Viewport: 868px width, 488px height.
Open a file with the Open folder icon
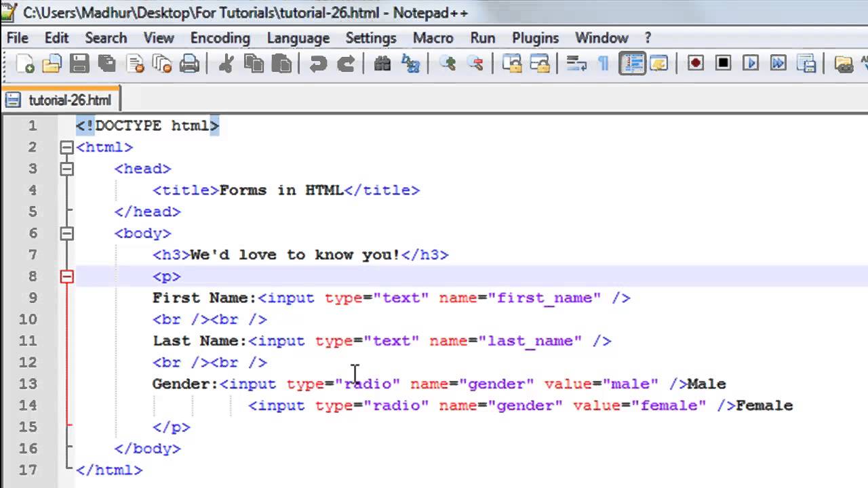pyautogui.click(x=52, y=64)
